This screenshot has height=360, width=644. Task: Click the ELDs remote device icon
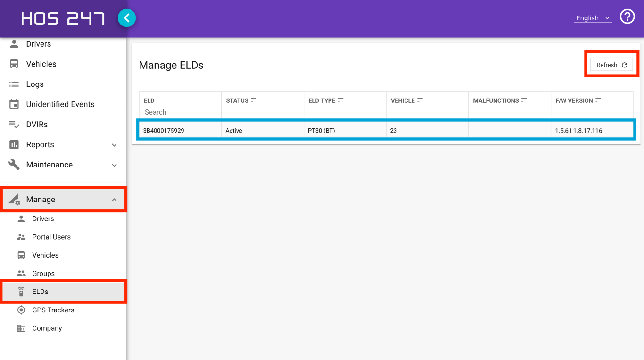pos(21,292)
